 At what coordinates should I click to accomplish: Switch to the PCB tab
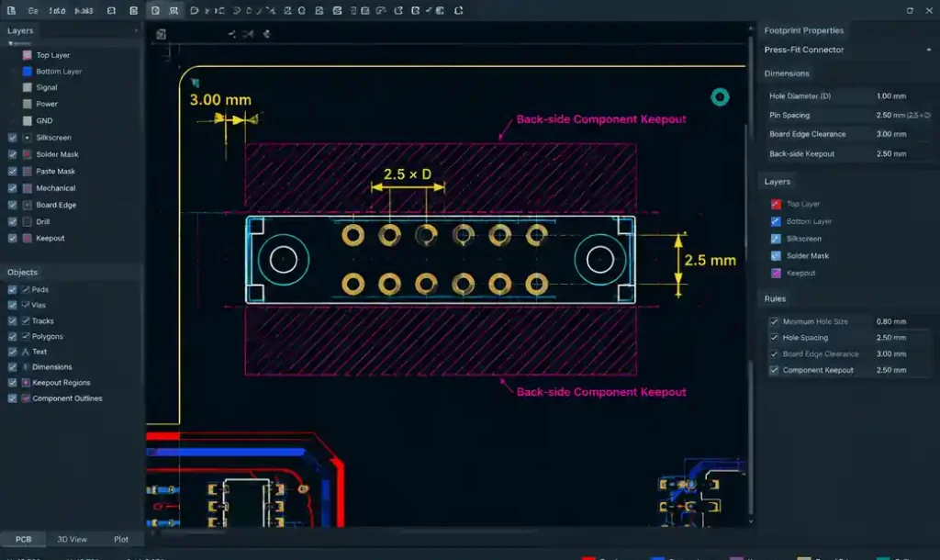coord(23,539)
